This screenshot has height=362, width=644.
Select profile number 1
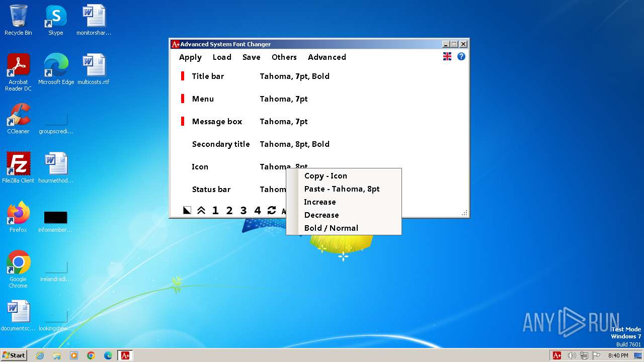click(x=215, y=210)
